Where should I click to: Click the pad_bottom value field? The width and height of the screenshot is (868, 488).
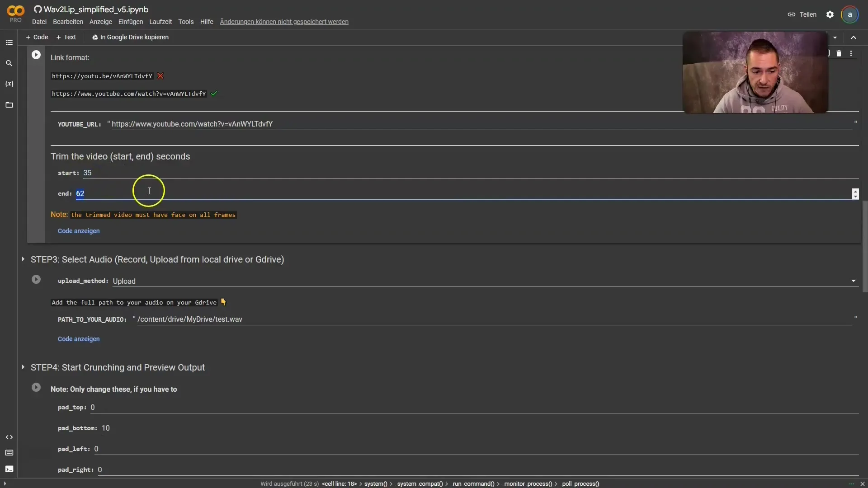pyautogui.click(x=480, y=428)
